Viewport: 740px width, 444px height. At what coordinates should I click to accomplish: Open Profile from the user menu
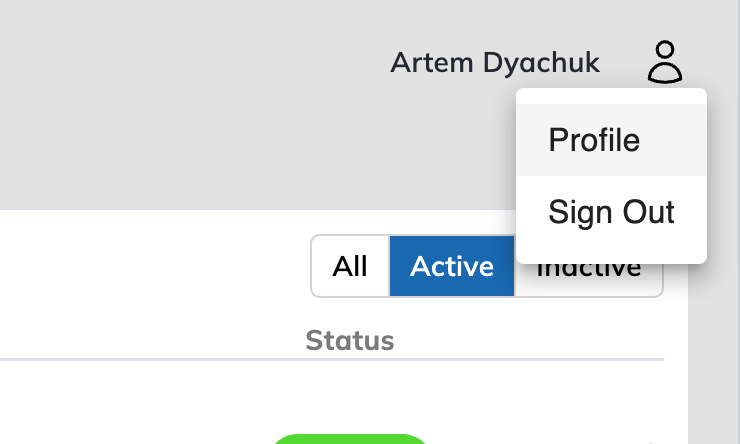[594, 140]
